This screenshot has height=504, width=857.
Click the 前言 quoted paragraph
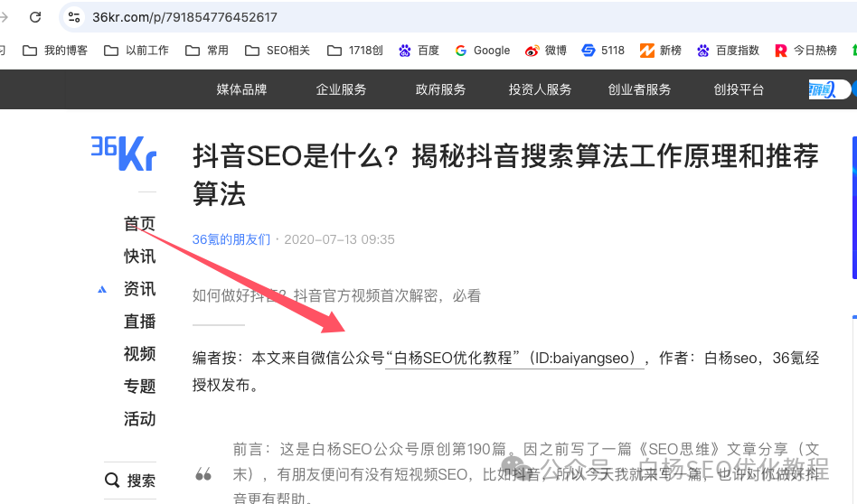[x=526, y=473]
